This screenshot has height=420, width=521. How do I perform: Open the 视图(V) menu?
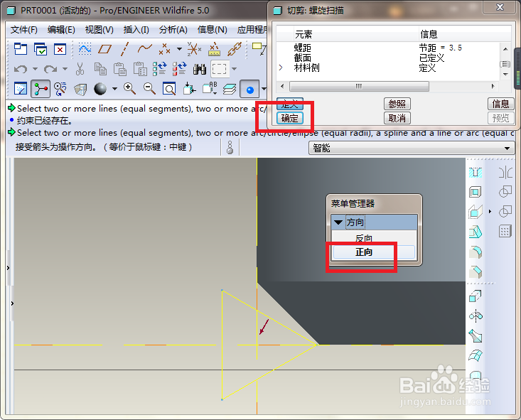point(99,30)
